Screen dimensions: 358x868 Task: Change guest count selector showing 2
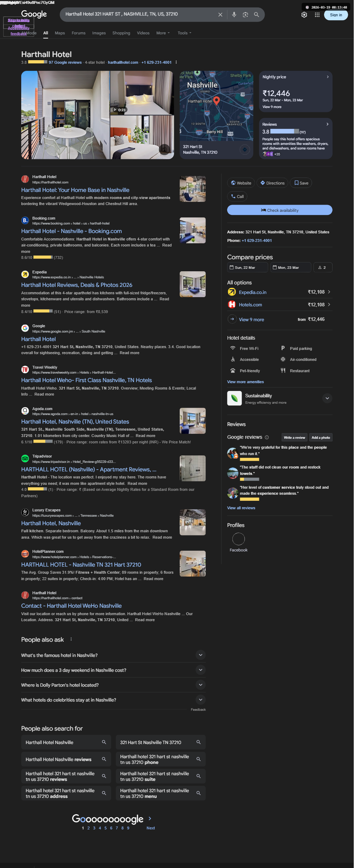(x=323, y=267)
